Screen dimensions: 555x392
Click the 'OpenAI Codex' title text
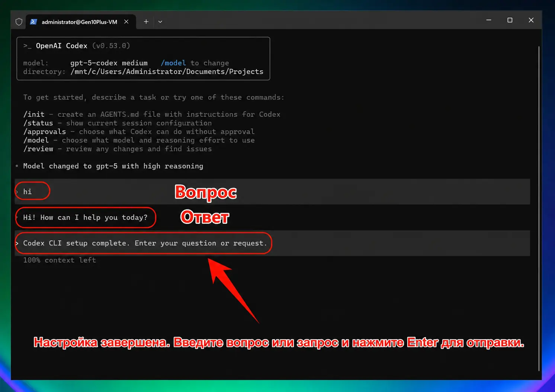(62, 46)
